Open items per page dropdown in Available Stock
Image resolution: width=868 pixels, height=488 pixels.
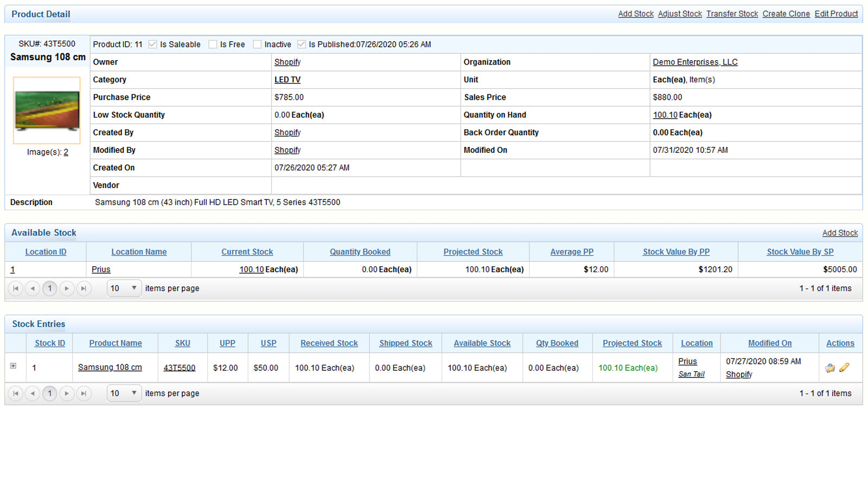click(x=124, y=288)
